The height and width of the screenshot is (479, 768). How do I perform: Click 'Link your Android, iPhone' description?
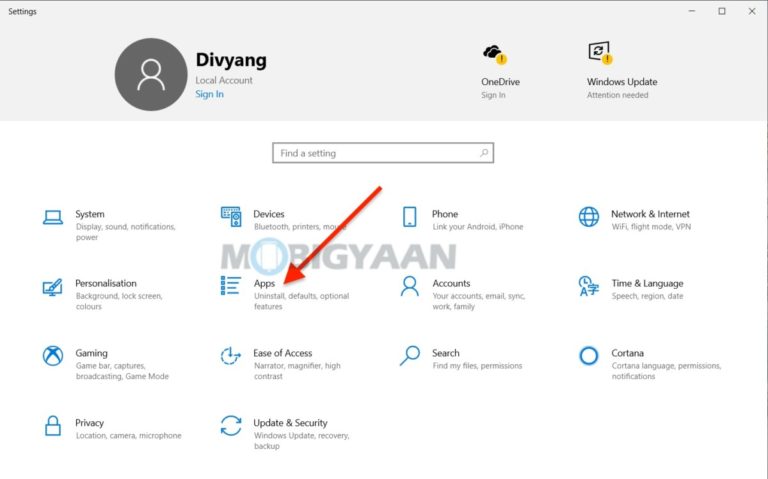pos(478,227)
